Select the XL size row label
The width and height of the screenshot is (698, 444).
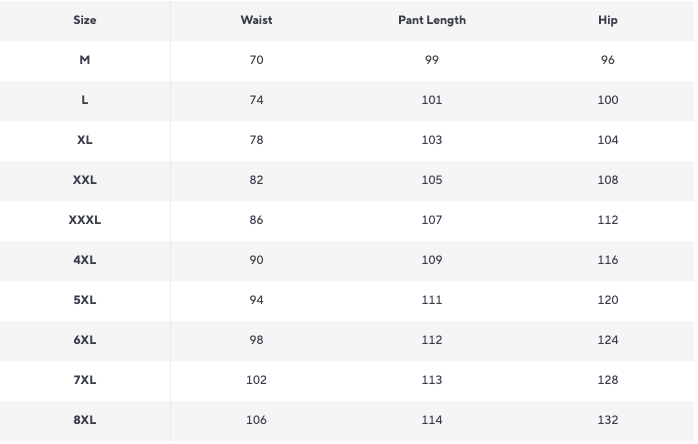[x=85, y=140]
